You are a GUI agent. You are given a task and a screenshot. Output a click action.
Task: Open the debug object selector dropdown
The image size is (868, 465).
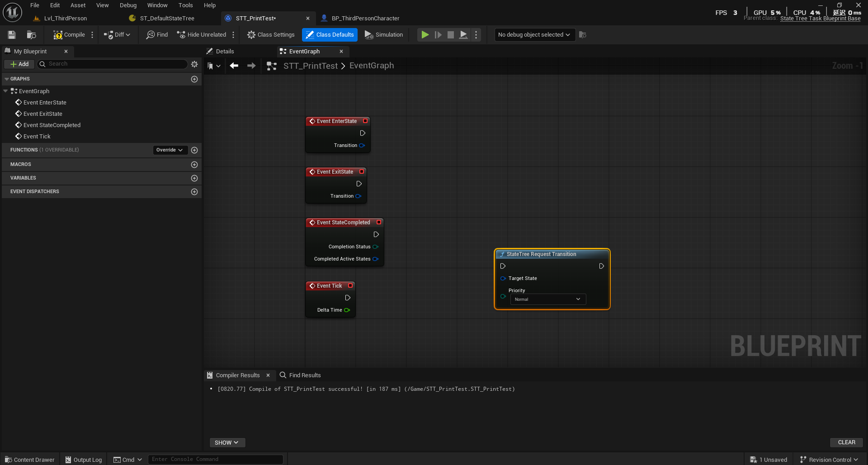coord(534,35)
